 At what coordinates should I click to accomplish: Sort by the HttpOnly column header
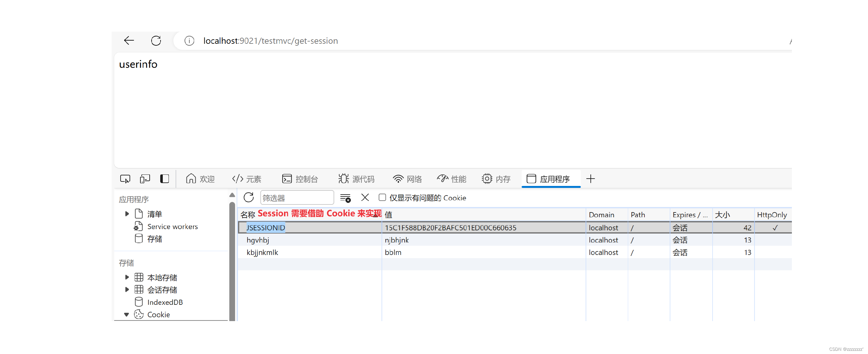tap(773, 214)
